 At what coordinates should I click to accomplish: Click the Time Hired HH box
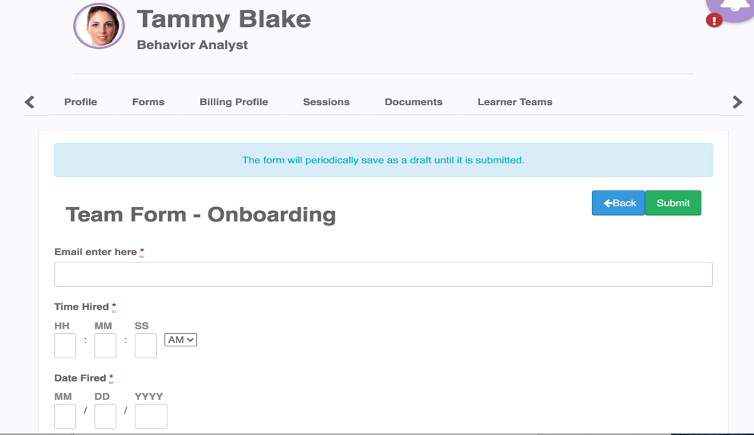click(65, 346)
